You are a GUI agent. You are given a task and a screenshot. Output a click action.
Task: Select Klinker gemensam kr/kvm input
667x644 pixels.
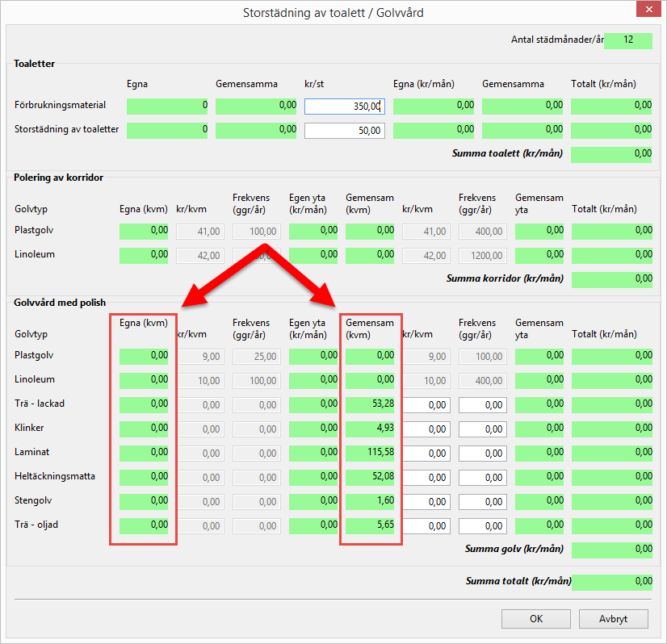click(426, 429)
